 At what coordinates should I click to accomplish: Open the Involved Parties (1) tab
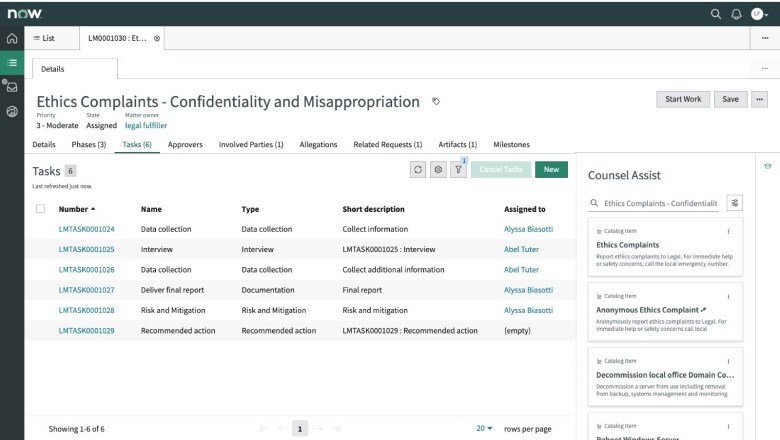click(x=251, y=144)
